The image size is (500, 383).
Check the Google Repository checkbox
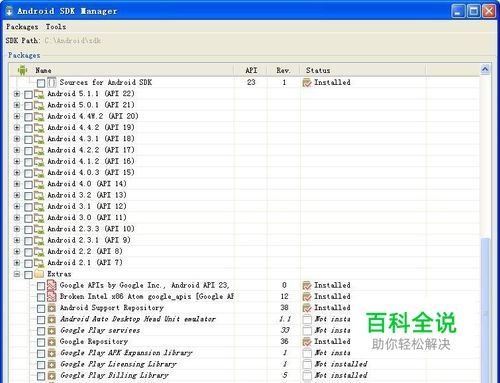point(41,342)
